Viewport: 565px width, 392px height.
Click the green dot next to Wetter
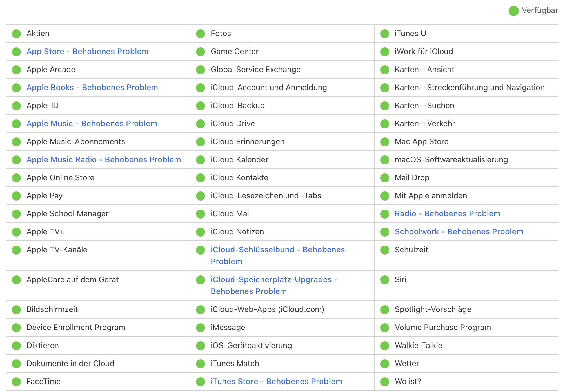point(385,364)
